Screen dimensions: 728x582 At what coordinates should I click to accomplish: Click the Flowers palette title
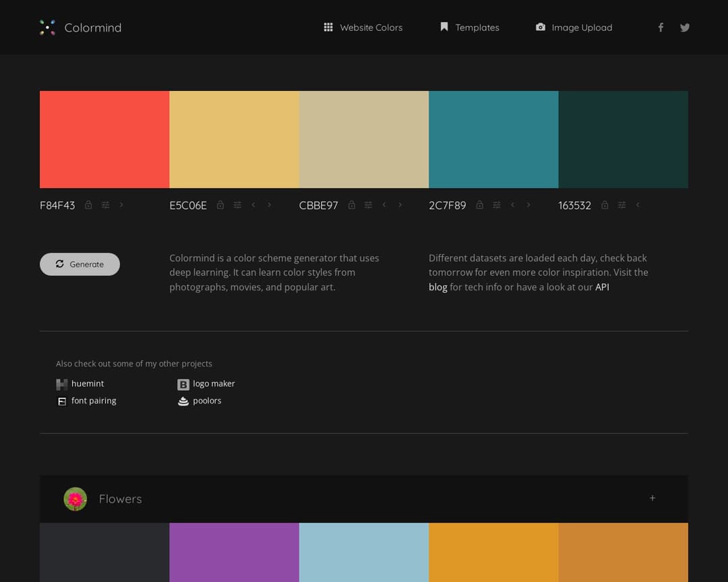120,499
